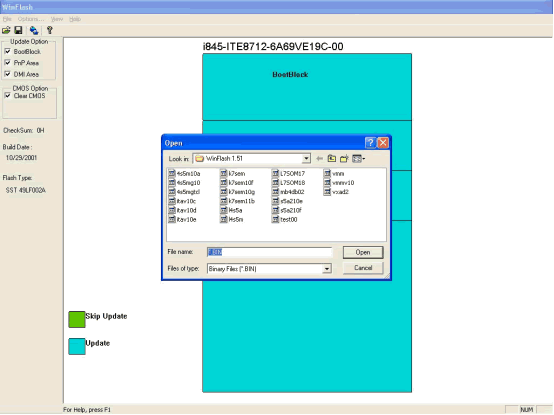554x415 pixels.
Task: Select the 4s5m10a file icon
Action: coord(172,173)
